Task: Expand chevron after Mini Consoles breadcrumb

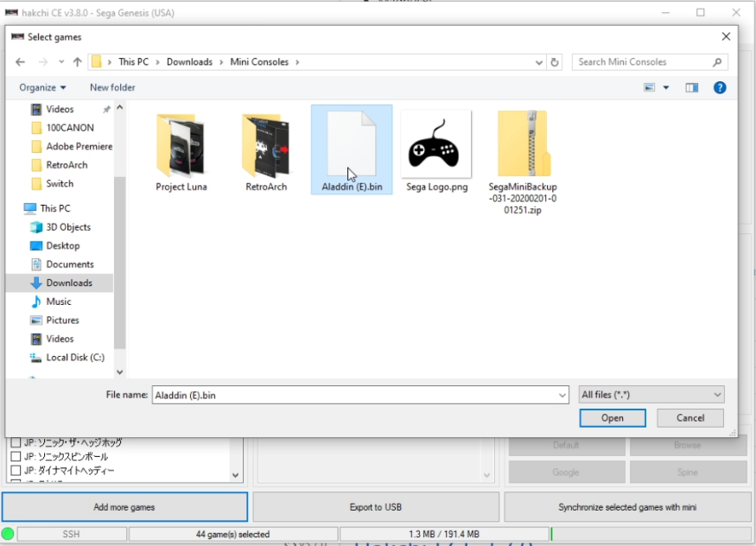Action: (297, 62)
